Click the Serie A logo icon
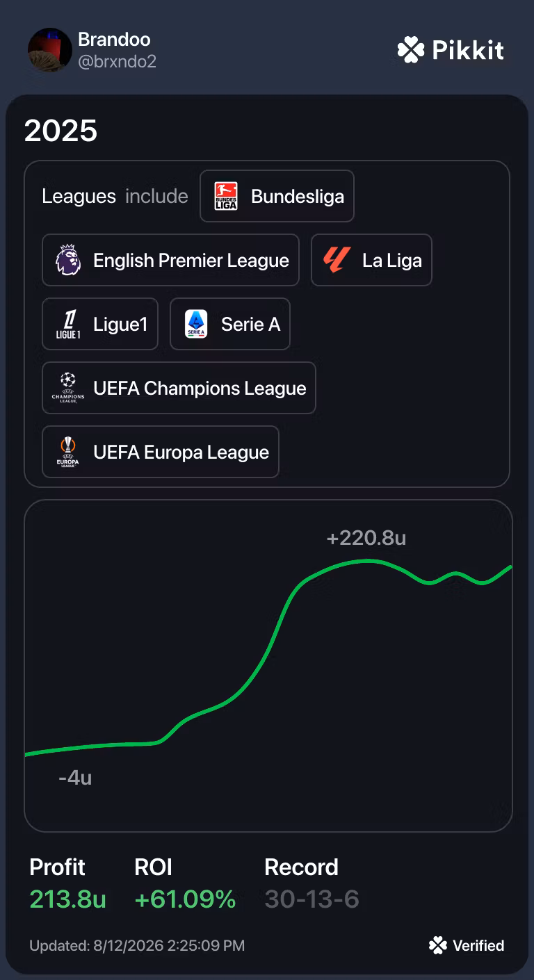Image resolution: width=534 pixels, height=980 pixels. point(196,324)
